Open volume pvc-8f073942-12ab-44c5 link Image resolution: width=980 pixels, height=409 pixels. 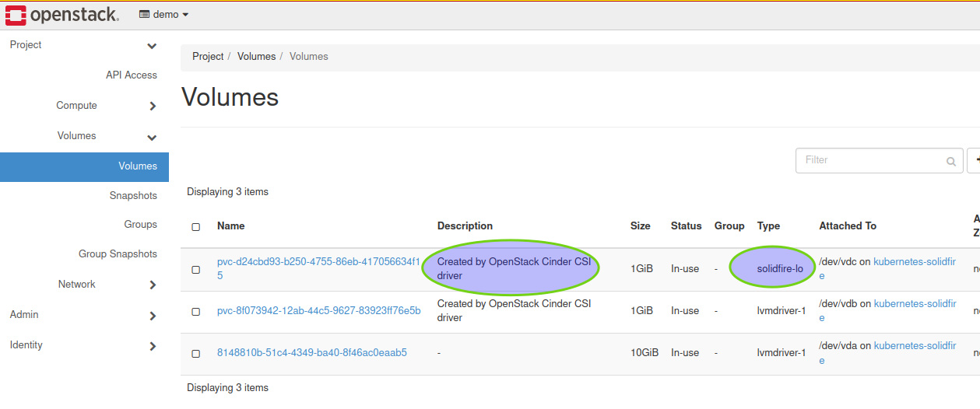click(x=318, y=311)
